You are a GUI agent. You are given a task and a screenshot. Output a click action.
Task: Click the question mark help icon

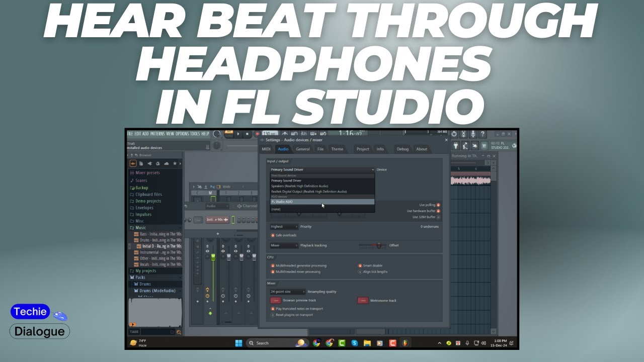pyautogui.click(x=482, y=134)
